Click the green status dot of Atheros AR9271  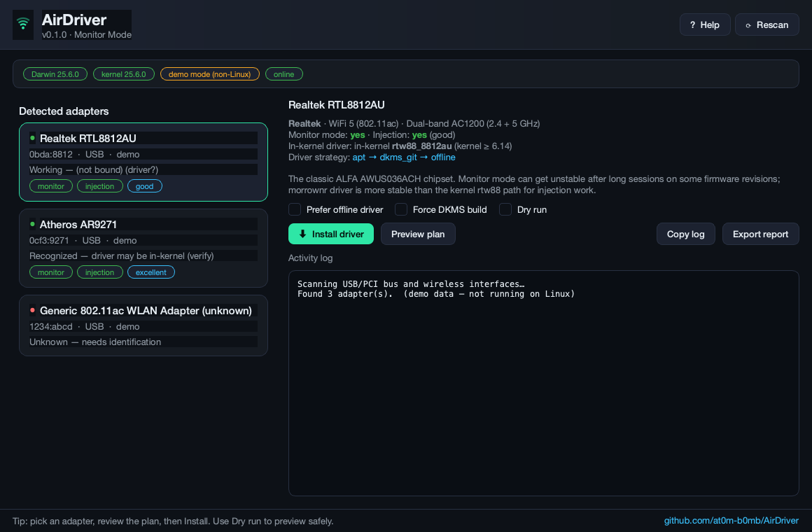(32, 224)
